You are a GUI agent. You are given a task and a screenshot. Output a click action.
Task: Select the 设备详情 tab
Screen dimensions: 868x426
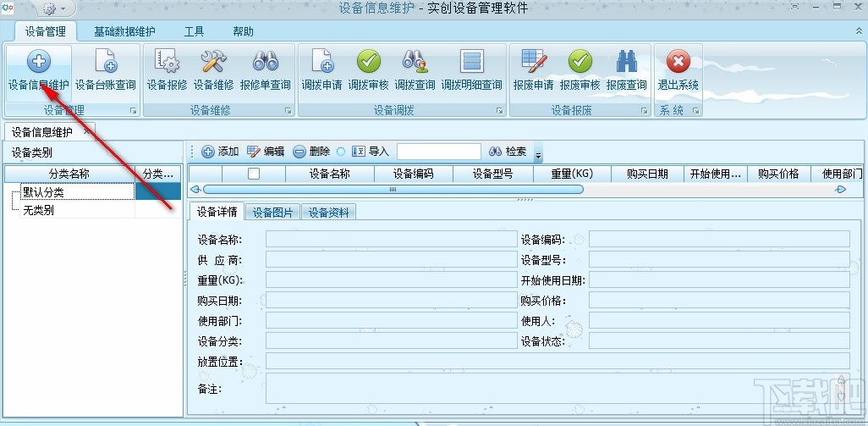pyautogui.click(x=217, y=213)
